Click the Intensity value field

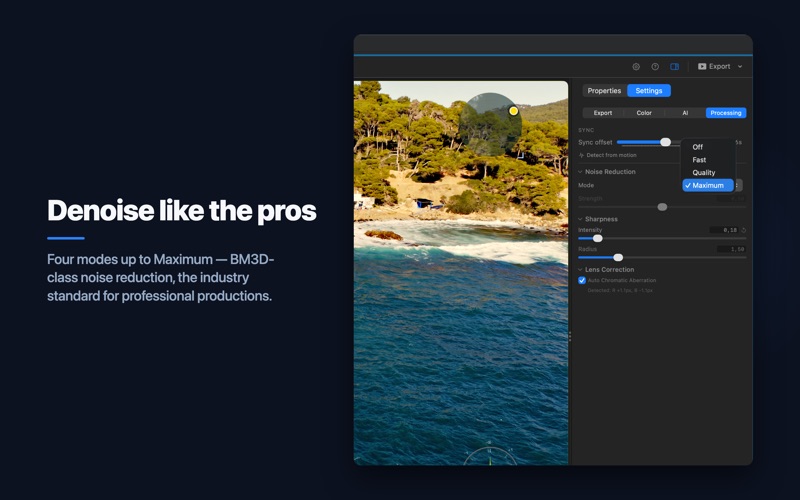pyautogui.click(x=724, y=230)
